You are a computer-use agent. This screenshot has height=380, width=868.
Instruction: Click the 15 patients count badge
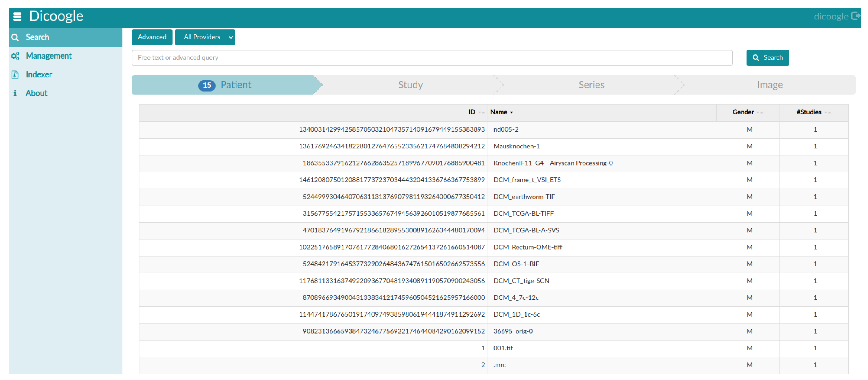pyautogui.click(x=207, y=85)
